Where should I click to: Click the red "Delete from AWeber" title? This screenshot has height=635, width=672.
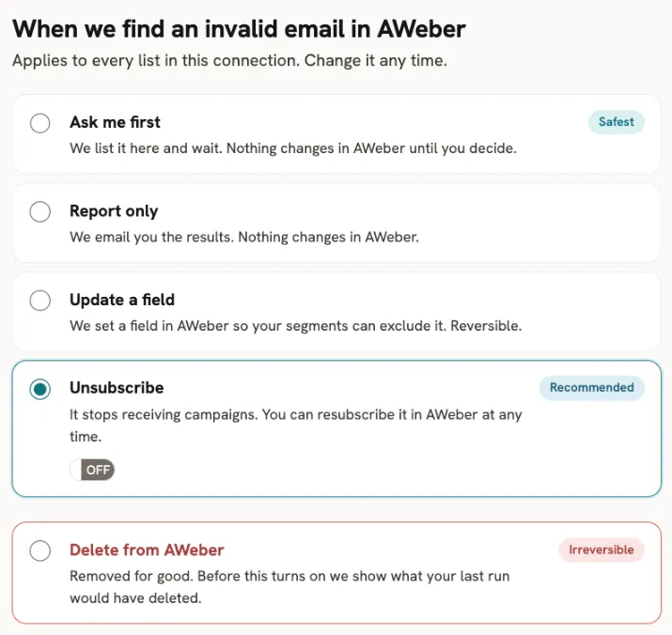click(147, 550)
